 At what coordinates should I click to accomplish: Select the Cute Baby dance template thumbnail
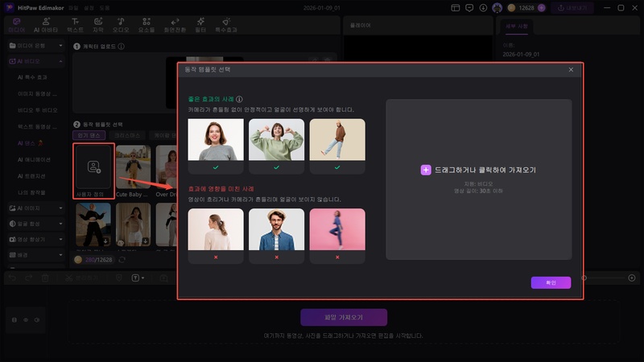133,167
